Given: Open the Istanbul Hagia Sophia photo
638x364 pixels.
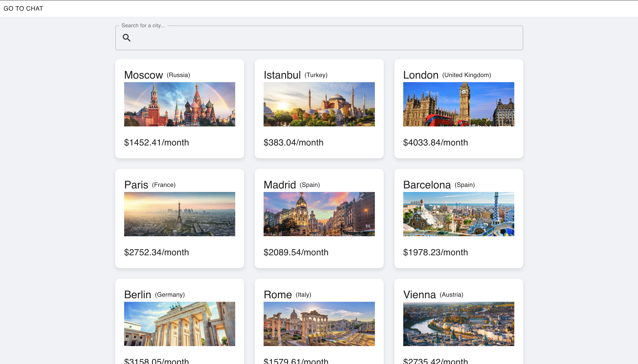Looking at the screenshot, I should [x=319, y=104].
